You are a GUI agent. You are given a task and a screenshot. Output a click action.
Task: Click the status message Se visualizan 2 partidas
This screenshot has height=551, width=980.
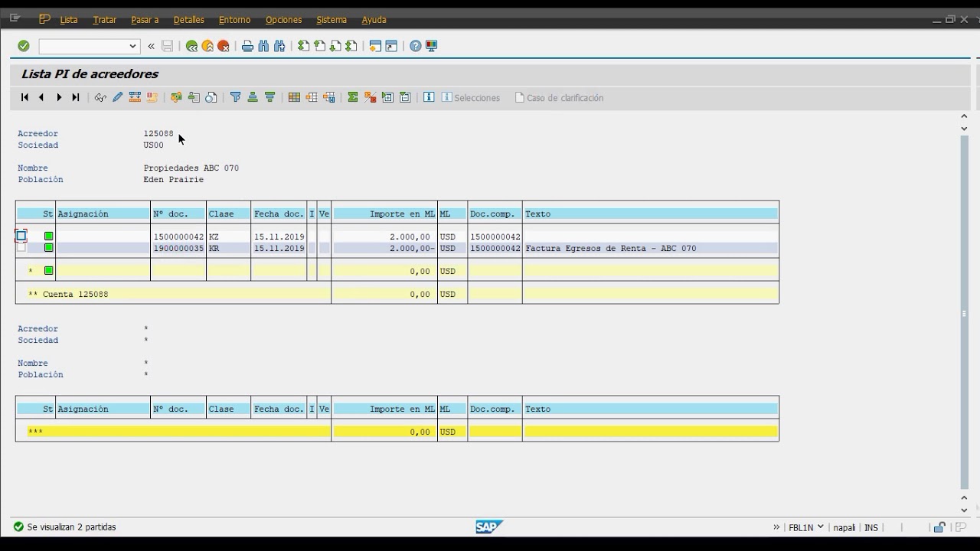tap(71, 527)
